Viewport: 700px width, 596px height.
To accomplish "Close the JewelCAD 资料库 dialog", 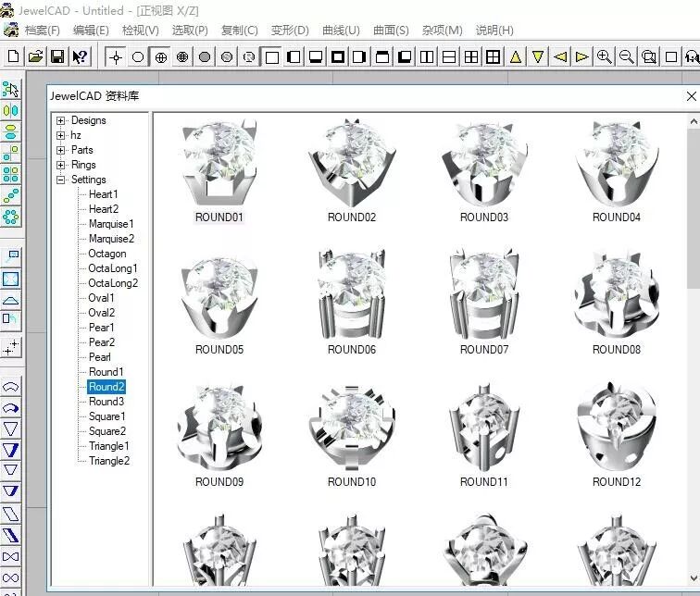I will point(691,96).
